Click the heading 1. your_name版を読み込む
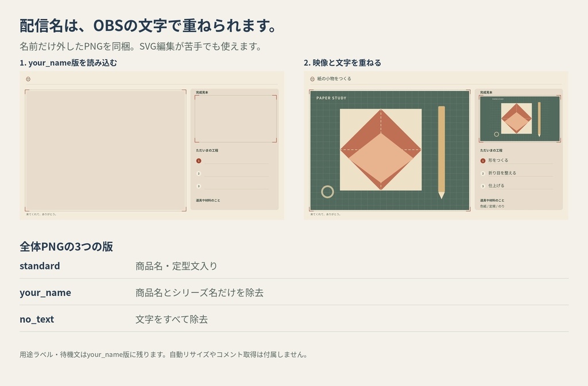Screen dimensions: 588x386 (x=68, y=63)
